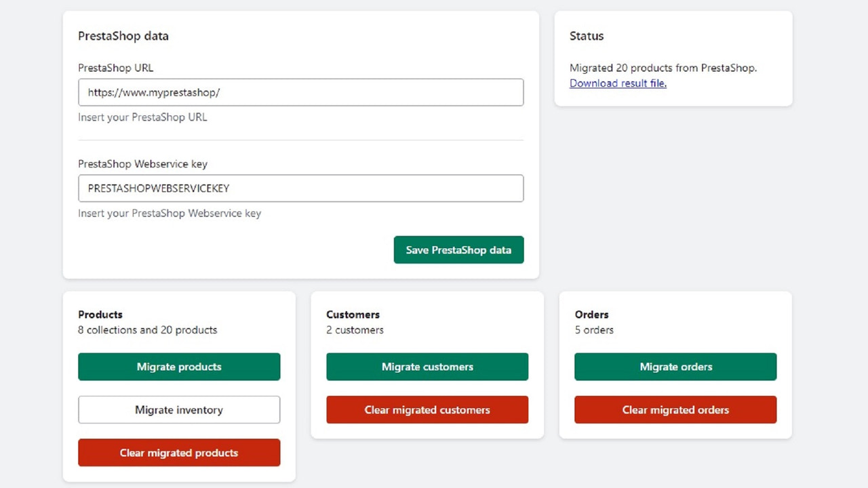Save PrestaShop data

(458, 250)
